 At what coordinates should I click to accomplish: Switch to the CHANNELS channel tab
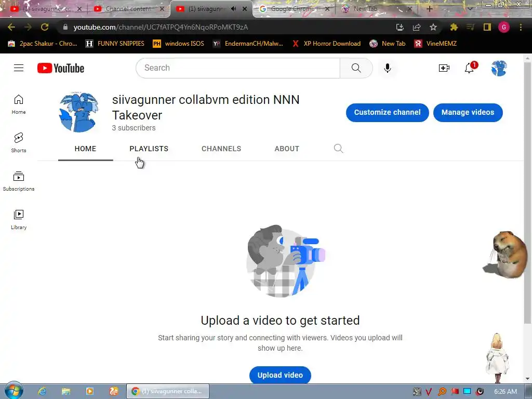[x=221, y=149]
